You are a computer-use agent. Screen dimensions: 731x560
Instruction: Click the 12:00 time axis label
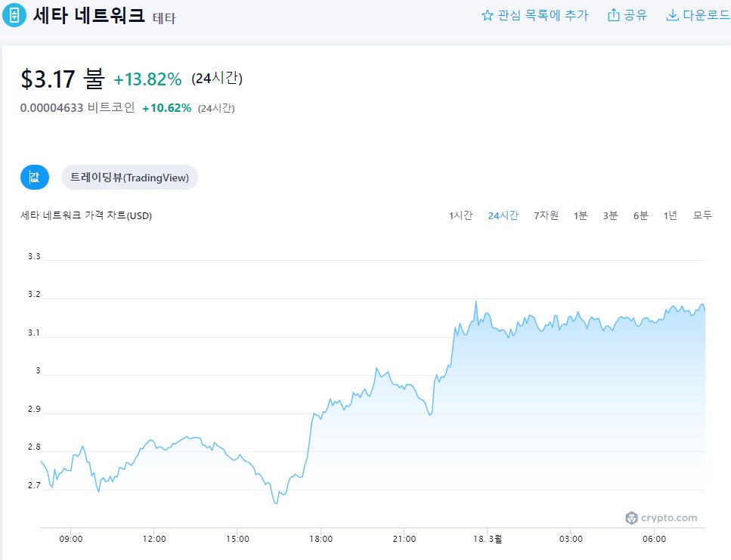pos(154,539)
